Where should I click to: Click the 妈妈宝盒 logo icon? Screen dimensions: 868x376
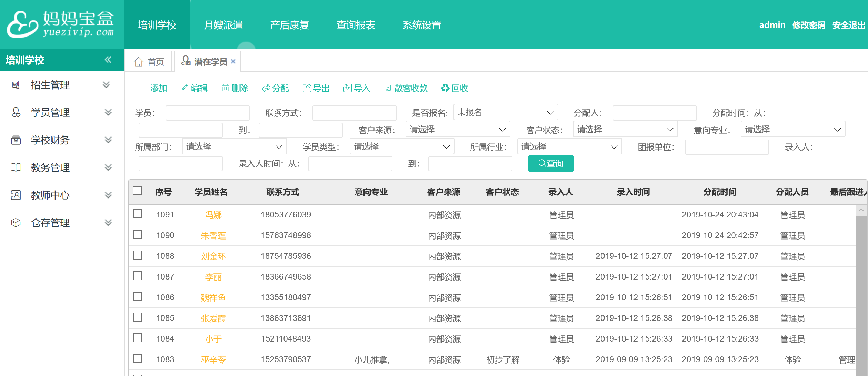click(22, 24)
